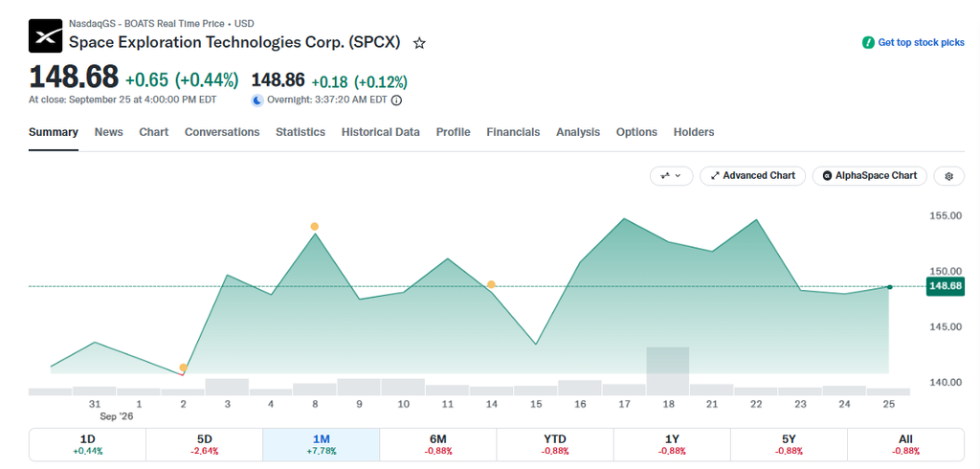
Task: Open the AlphaSpace Chart
Action: 869,176
